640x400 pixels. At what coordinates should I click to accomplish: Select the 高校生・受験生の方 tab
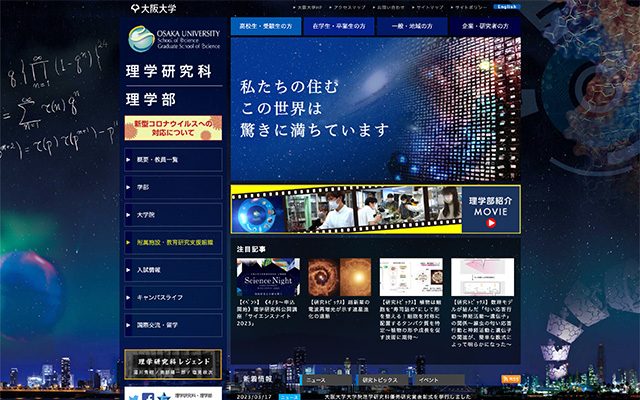tap(266, 26)
